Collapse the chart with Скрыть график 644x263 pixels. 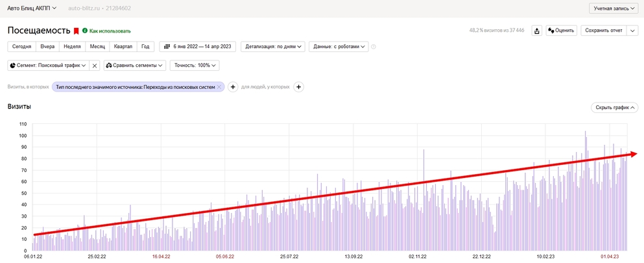click(x=614, y=107)
